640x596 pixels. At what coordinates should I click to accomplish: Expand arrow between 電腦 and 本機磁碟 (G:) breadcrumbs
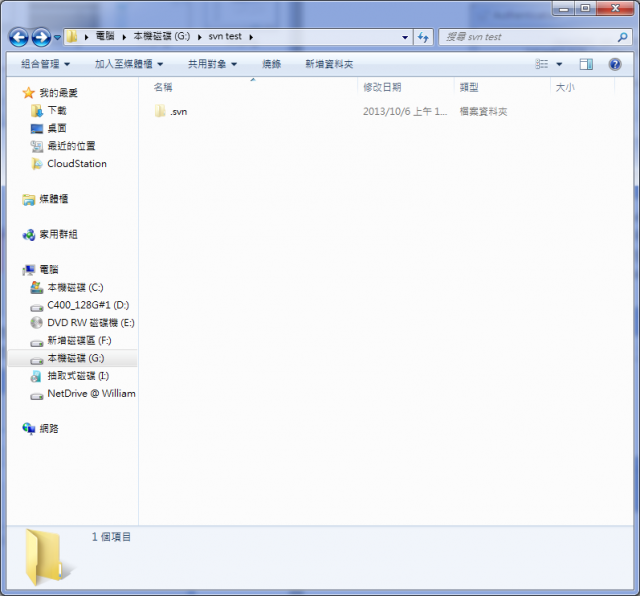(x=124, y=37)
